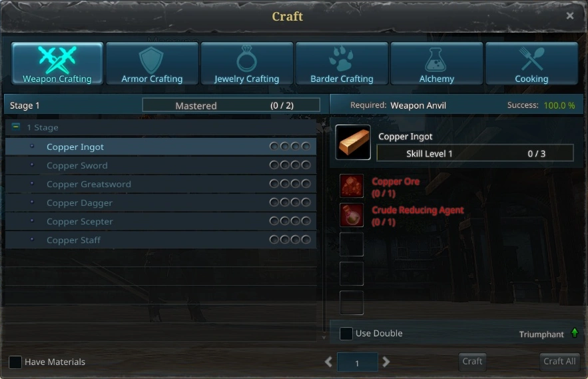The image size is (588, 379).
Task: Click the Copper Ore material icon
Action: click(352, 186)
